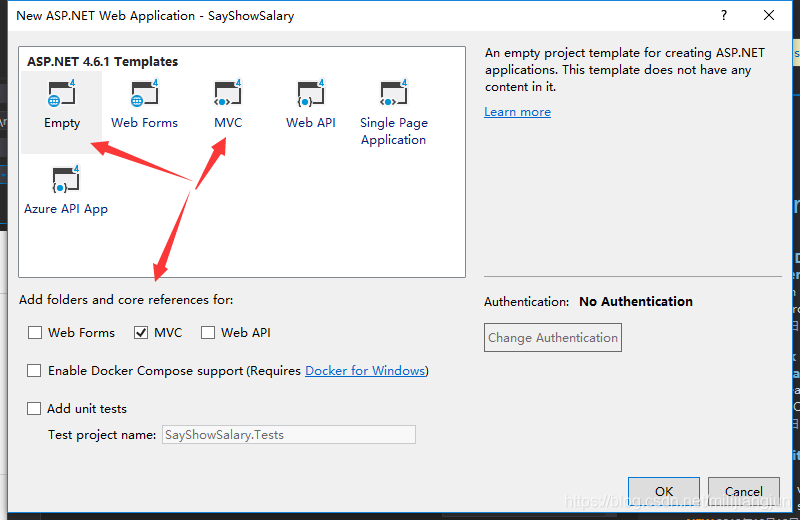800x520 pixels.
Task: Choose the MVC template icon
Action: (228, 94)
